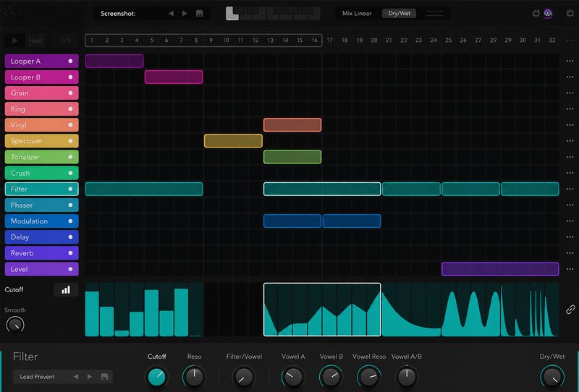Toggle the link chain icon
Image resolution: width=579 pixels, height=392 pixels.
pos(570,310)
